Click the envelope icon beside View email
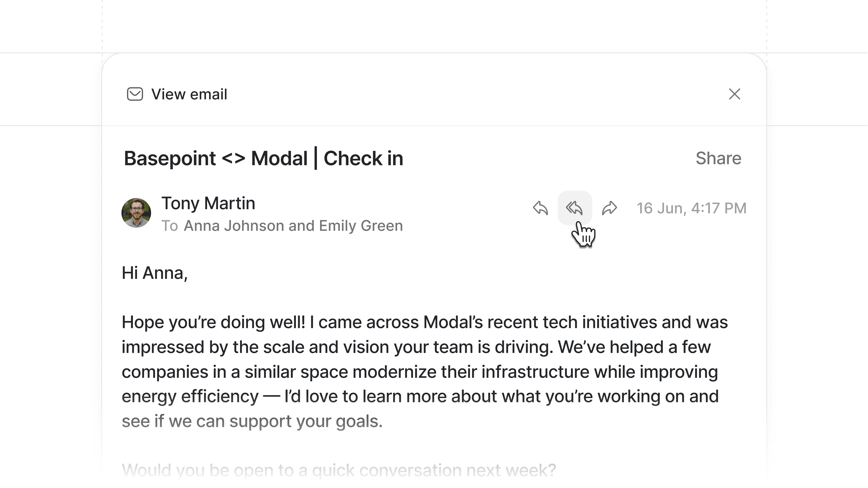The height and width of the screenshot is (488, 868). 135,94
